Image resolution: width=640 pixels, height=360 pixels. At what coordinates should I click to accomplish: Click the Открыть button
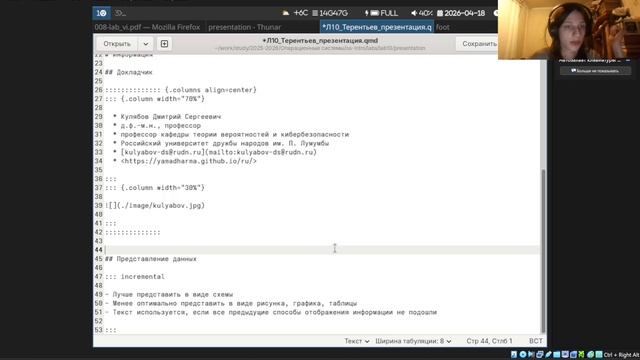coord(117,44)
